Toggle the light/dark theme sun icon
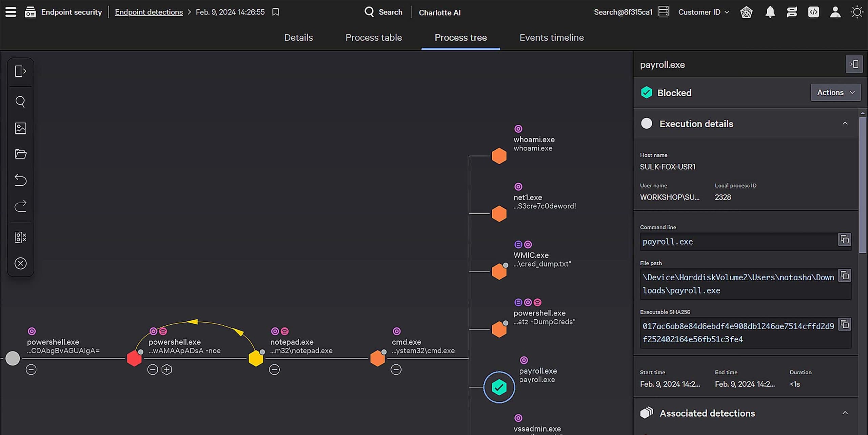Screen dimensions: 868x435 (x=857, y=12)
